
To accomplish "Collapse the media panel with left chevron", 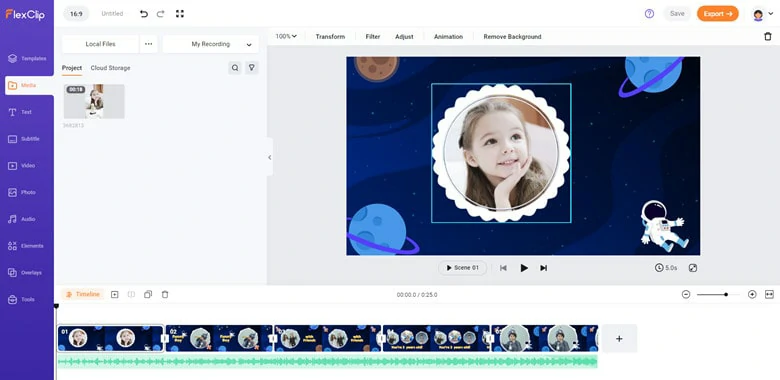I will (x=270, y=157).
